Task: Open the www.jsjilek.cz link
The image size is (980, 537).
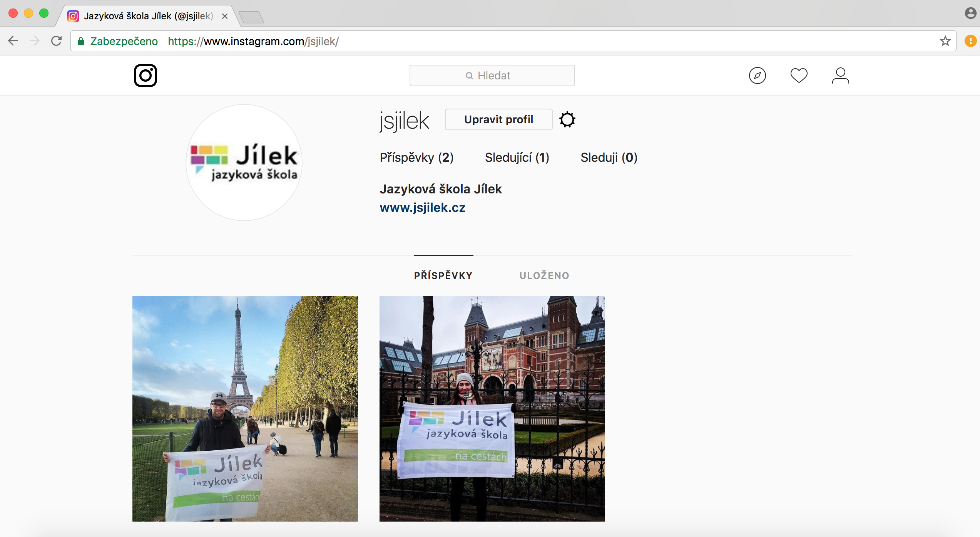Action: coord(422,208)
